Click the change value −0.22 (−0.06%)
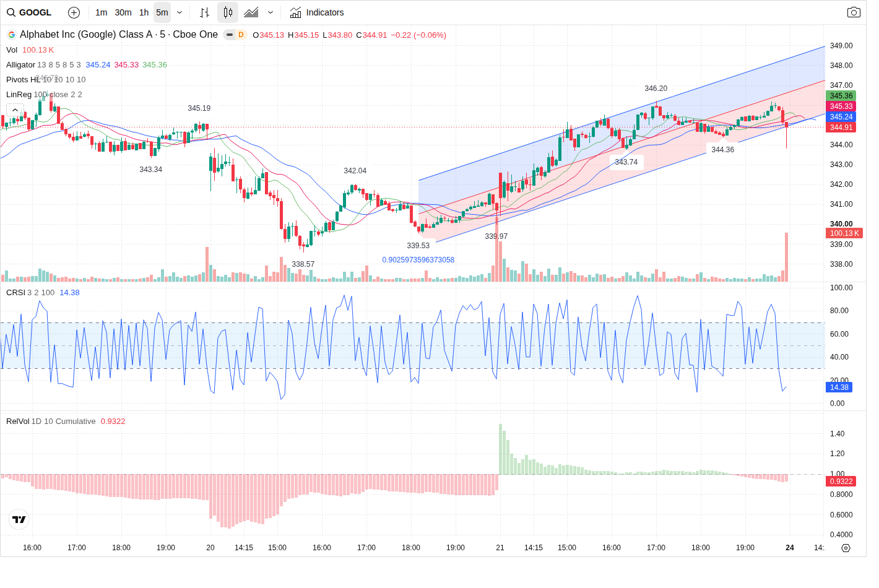The width and height of the screenshot is (879, 588). coord(418,35)
